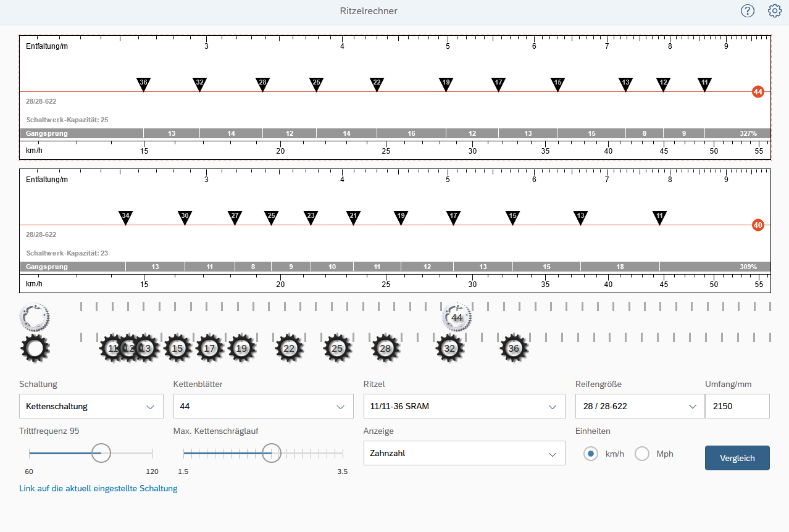This screenshot has height=532, width=789.
Task: Select the km/h units radio button
Action: pos(591,454)
